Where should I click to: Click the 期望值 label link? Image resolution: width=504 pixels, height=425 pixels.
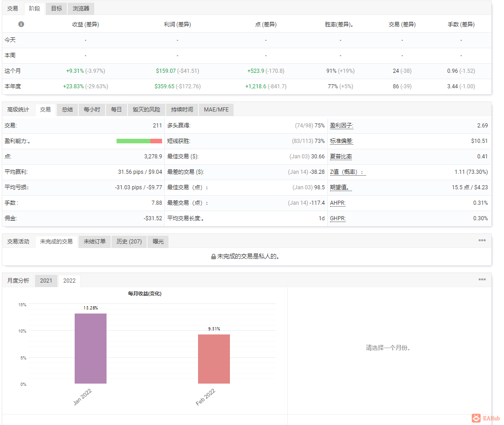pos(341,187)
